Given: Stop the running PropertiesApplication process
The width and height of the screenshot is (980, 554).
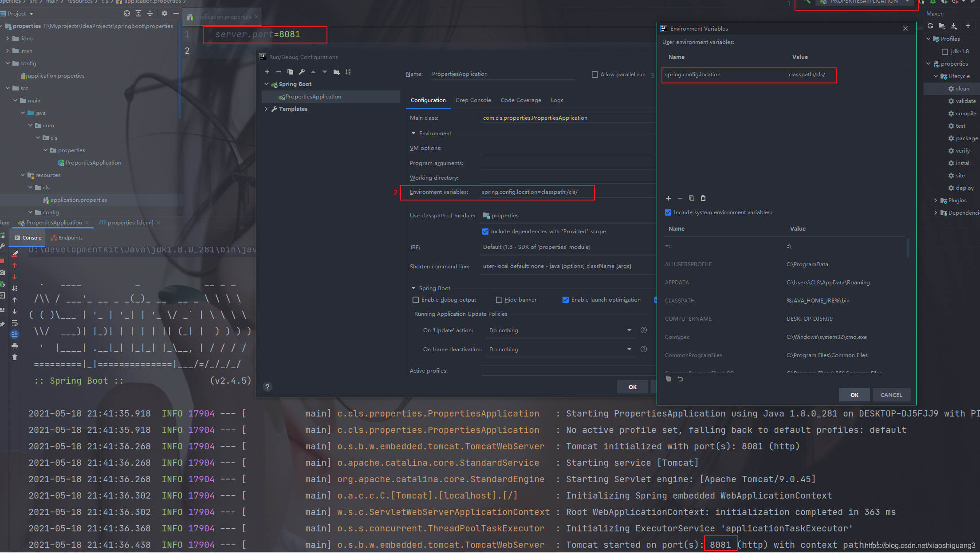Looking at the screenshot, I should click(x=2, y=261).
